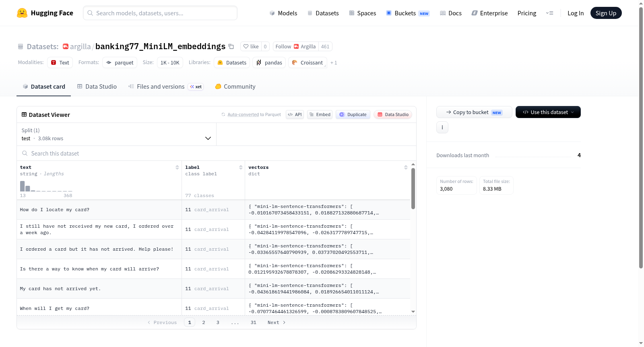
Task: Click the Duplicate button
Action: (353, 114)
